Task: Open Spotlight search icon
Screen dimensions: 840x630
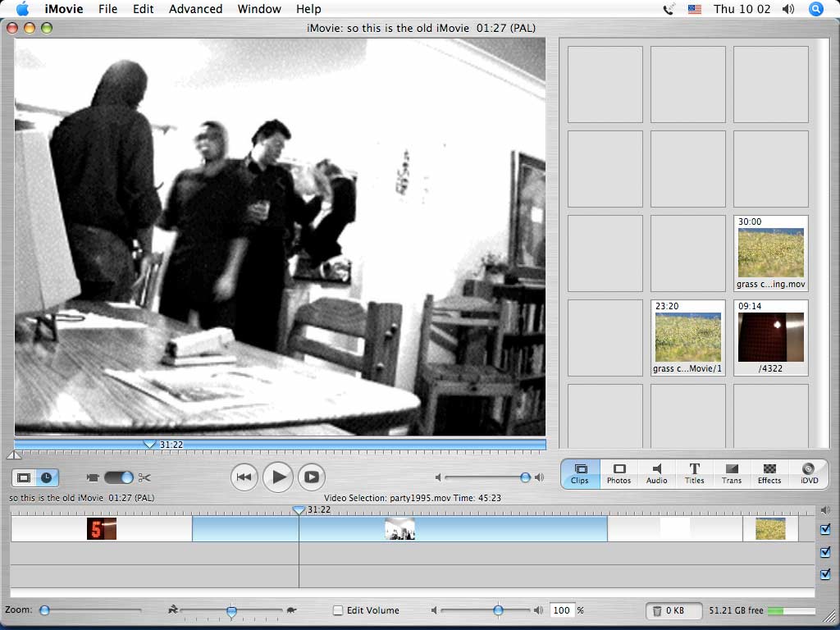Action: point(816,9)
